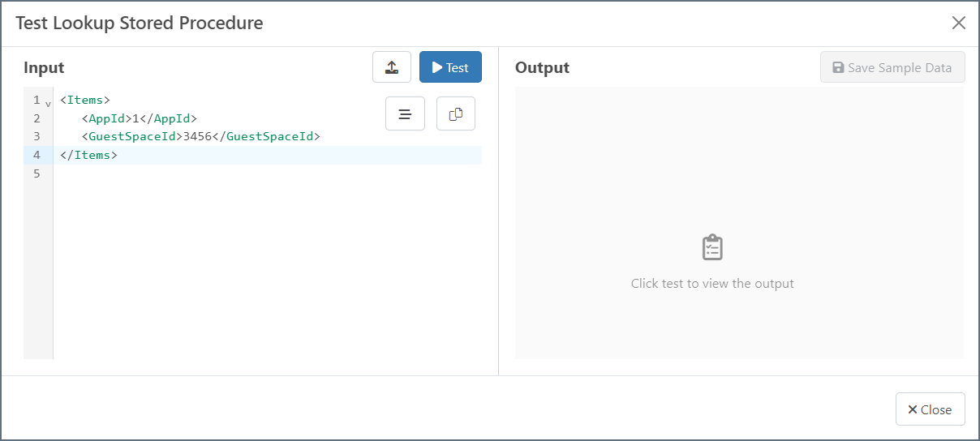The width and height of the screenshot is (980, 441).
Task: Click line number 3 in the gutter
Action: 36,136
